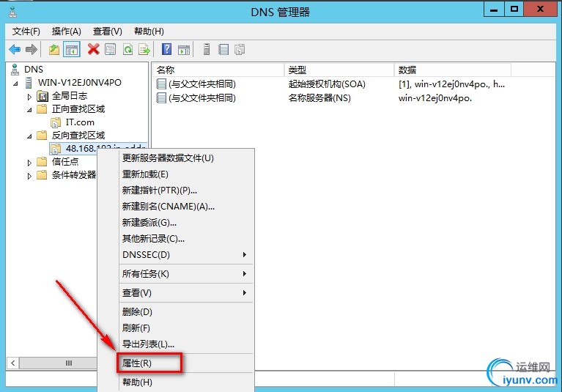Image resolution: width=562 pixels, height=392 pixels.
Task: Click the WIN-V12EJ0NV4PO server icon
Action: click(29, 83)
